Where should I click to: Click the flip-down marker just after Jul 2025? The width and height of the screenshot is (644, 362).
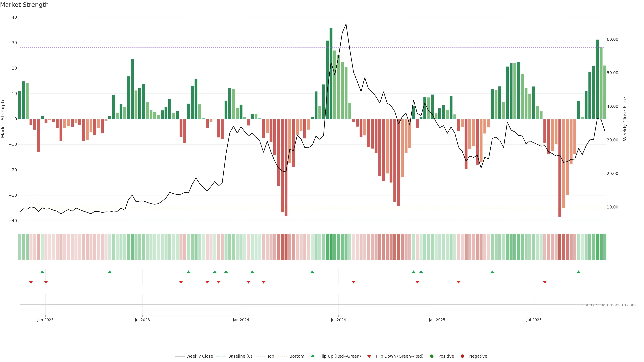[545, 282]
